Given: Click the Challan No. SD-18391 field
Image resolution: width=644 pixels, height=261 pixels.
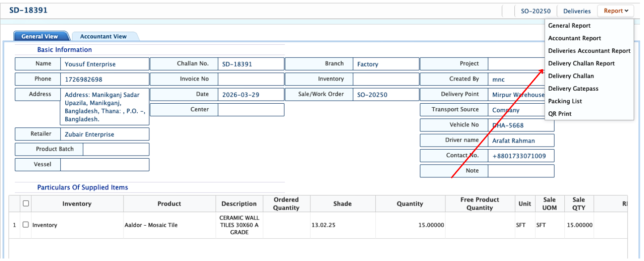Looking at the screenshot, I should [x=250, y=64].
